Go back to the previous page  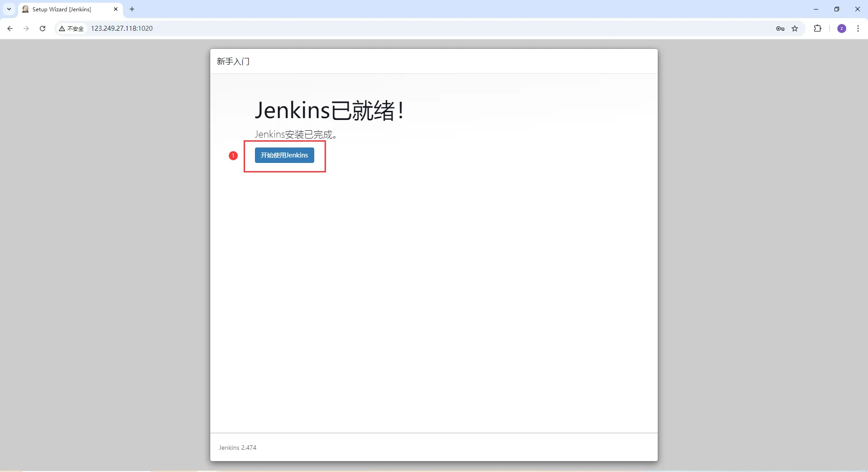pyautogui.click(x=10, y=29)
